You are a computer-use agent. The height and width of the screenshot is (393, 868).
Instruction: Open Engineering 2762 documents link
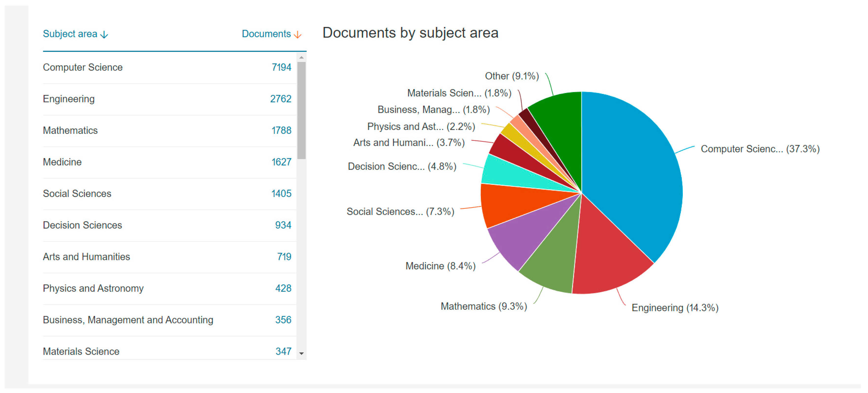pyautogui.click(x=280, y=99)
